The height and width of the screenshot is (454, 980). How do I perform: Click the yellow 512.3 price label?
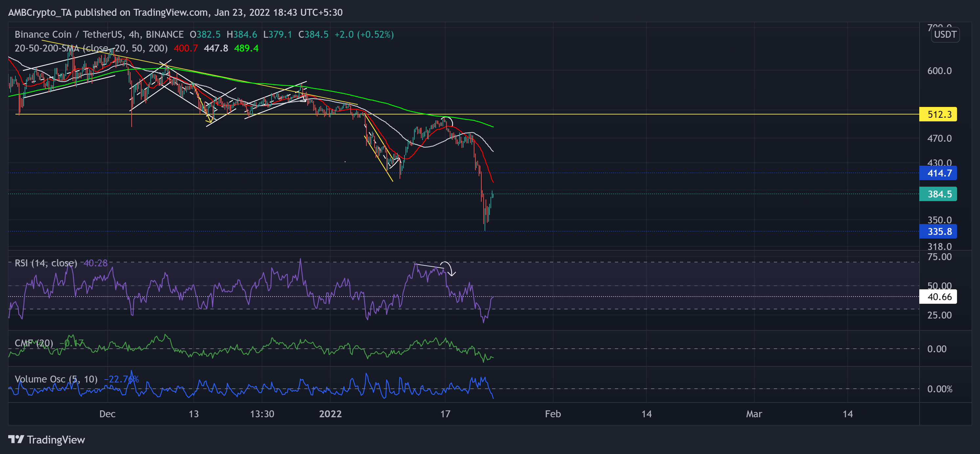coord(938,114)
